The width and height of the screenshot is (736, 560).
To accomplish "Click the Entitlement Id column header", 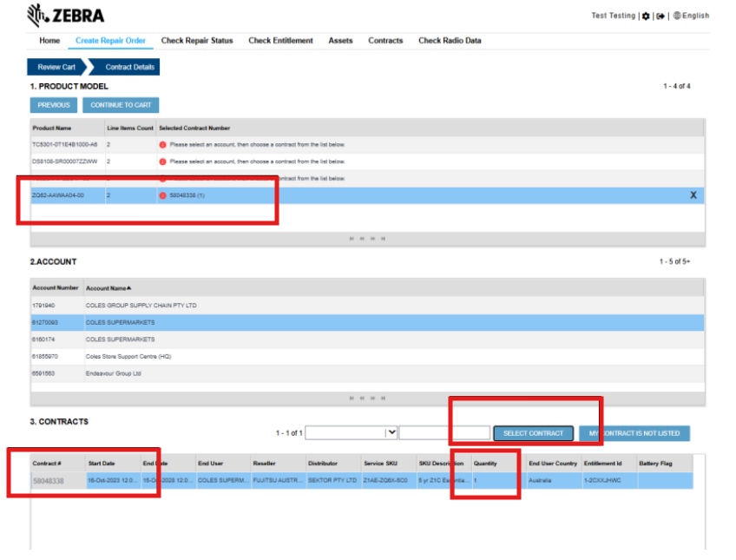I will tap(608, 464).
